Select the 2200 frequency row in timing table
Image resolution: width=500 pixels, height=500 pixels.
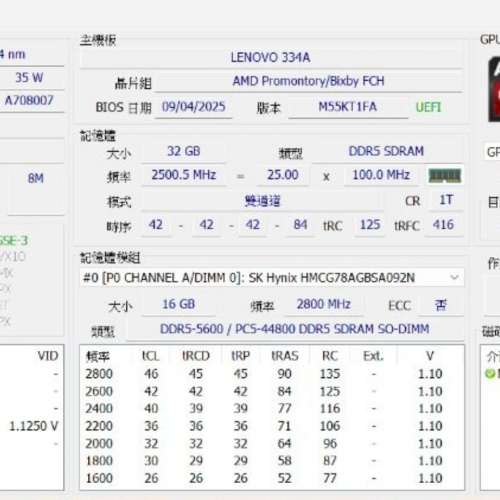click(x=271, y=426)
